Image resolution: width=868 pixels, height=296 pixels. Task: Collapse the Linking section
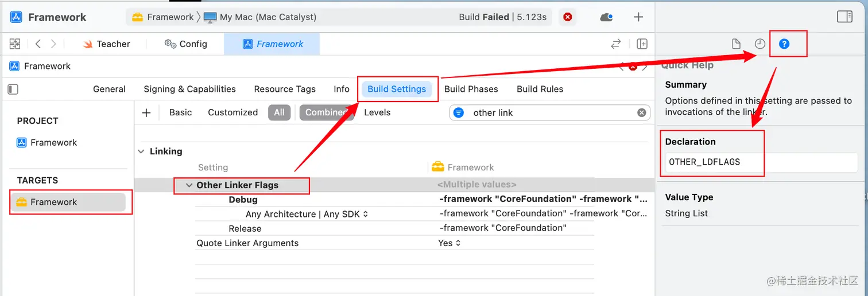click(141, 151)
